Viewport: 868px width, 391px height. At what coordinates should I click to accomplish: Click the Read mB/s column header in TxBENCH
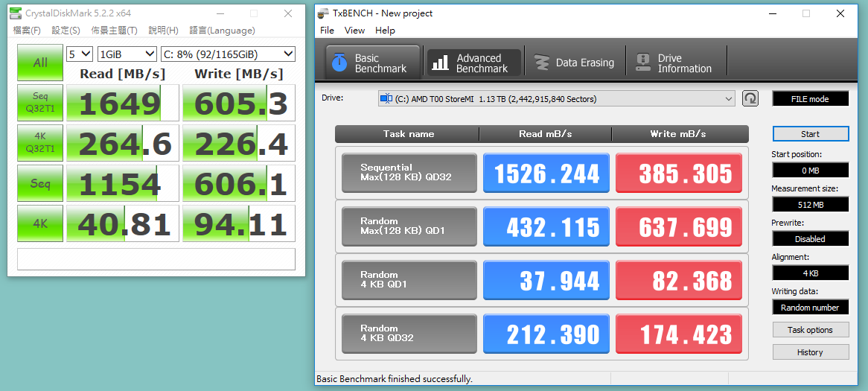(545, 134)
